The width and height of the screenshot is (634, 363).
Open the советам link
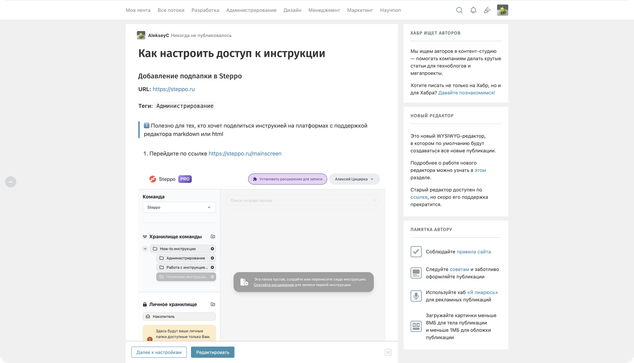pos(459,269)
